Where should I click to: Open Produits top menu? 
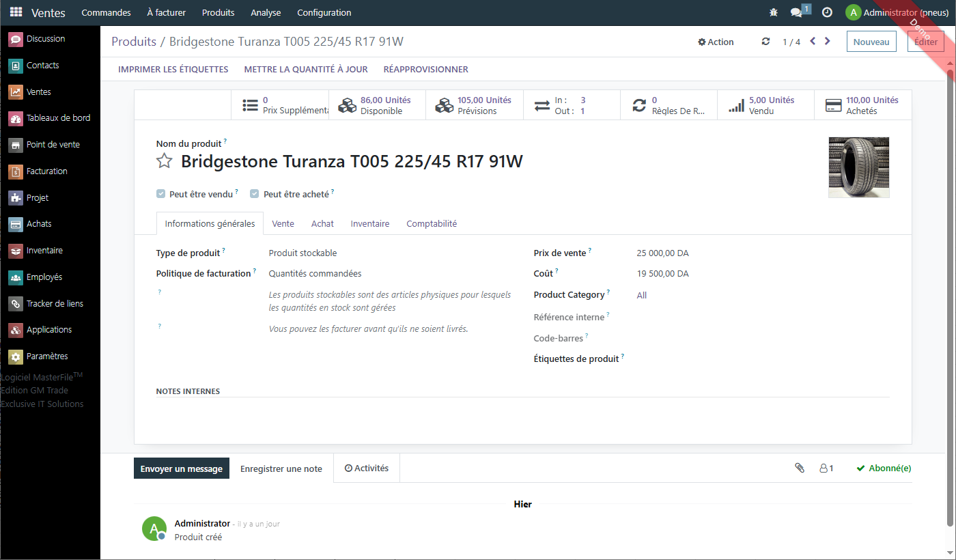218,12
